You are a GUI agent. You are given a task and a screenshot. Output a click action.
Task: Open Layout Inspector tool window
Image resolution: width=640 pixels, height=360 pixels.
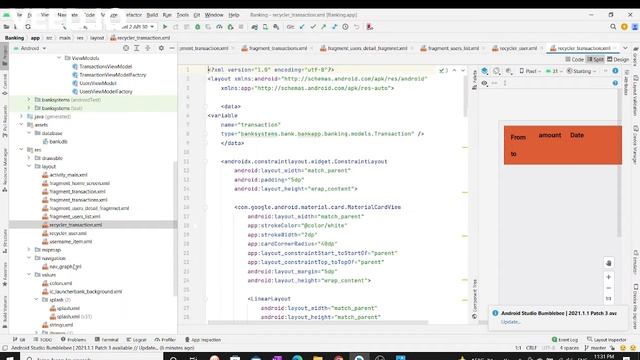pyautogui.click(x=607, y=340)
